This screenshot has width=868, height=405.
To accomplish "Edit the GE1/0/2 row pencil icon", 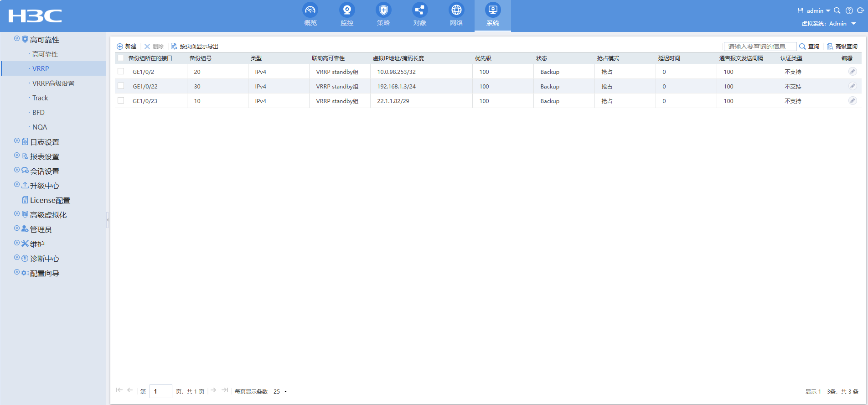I will [852, 72].
